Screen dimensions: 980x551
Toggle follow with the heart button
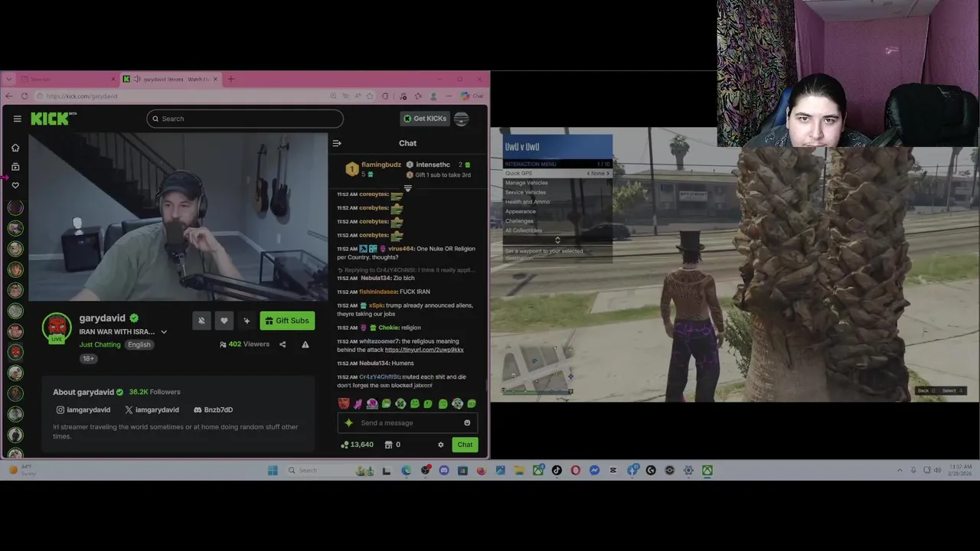click(224, 321)
